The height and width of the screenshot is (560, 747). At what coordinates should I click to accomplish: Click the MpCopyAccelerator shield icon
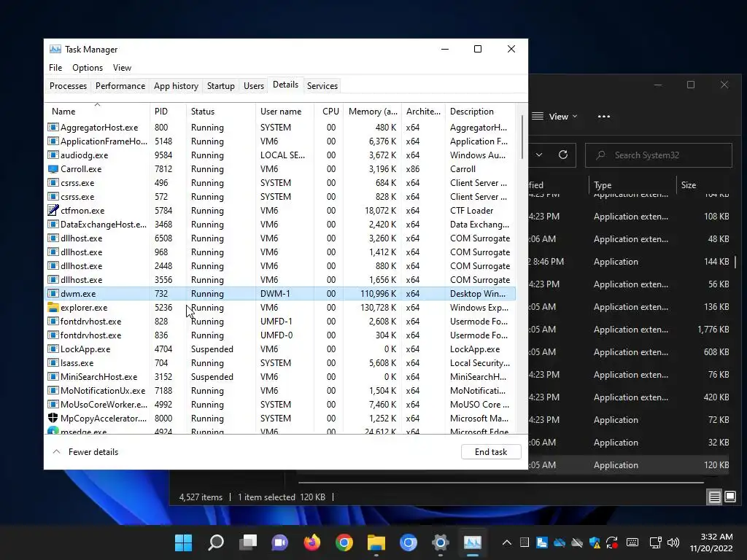[53, 418]
